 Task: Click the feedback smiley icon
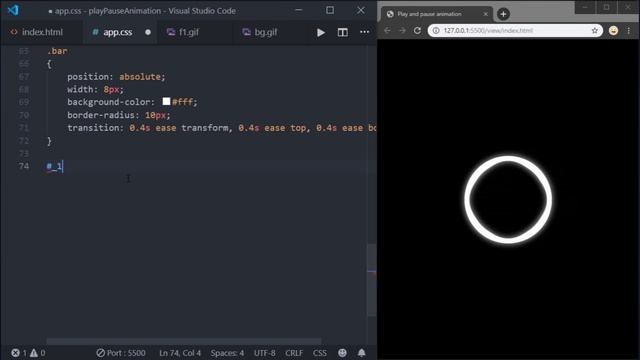tap(342, 353)
